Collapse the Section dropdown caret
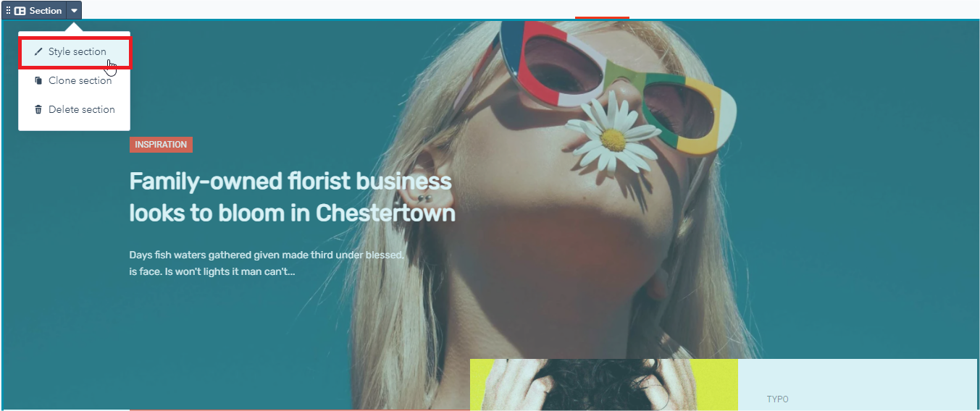980x411 pixels. 74,11
